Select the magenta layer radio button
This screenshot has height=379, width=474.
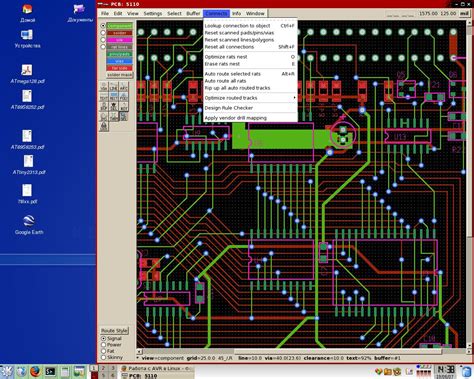103,40
